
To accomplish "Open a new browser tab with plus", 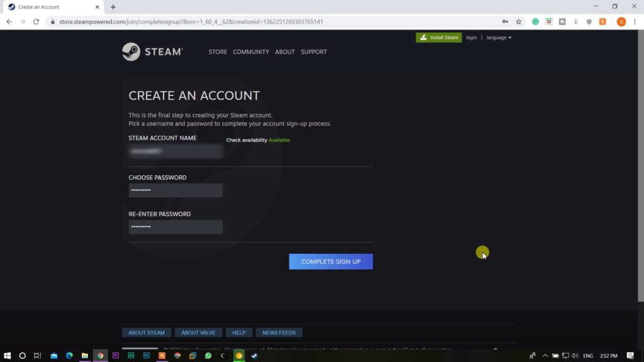I will click(113, 7).
